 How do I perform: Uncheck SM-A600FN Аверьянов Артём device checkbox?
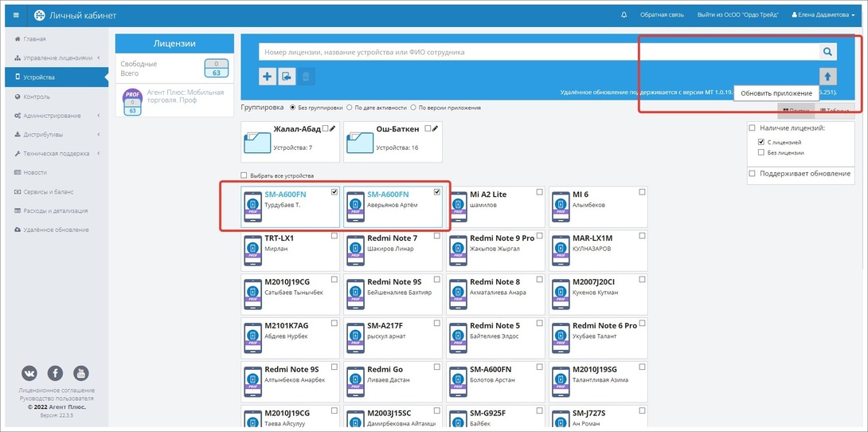click(437, 192)
